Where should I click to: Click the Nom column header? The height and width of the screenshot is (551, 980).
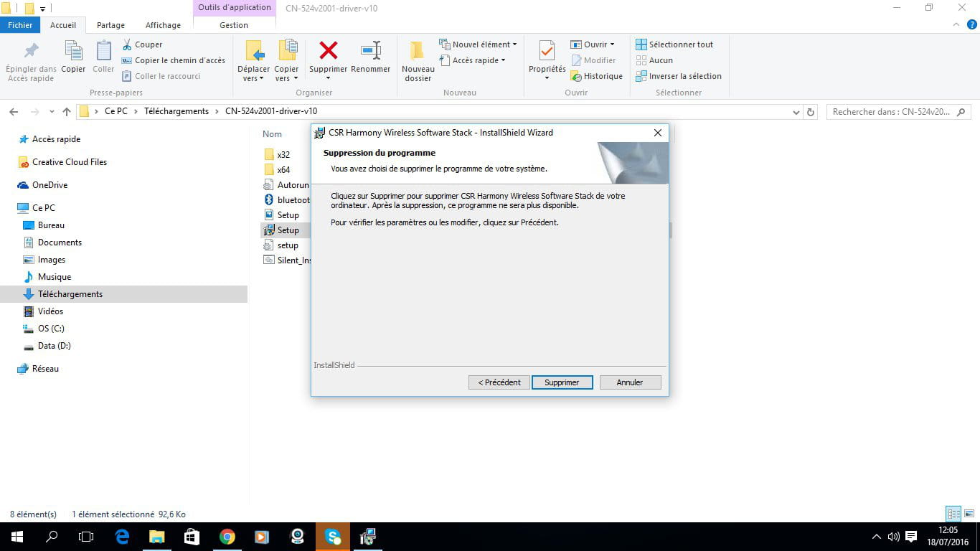[272, 134]
